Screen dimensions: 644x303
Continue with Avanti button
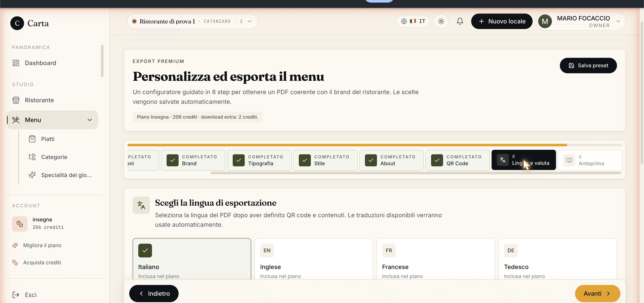pyautogui.click(x=597, y=294)
